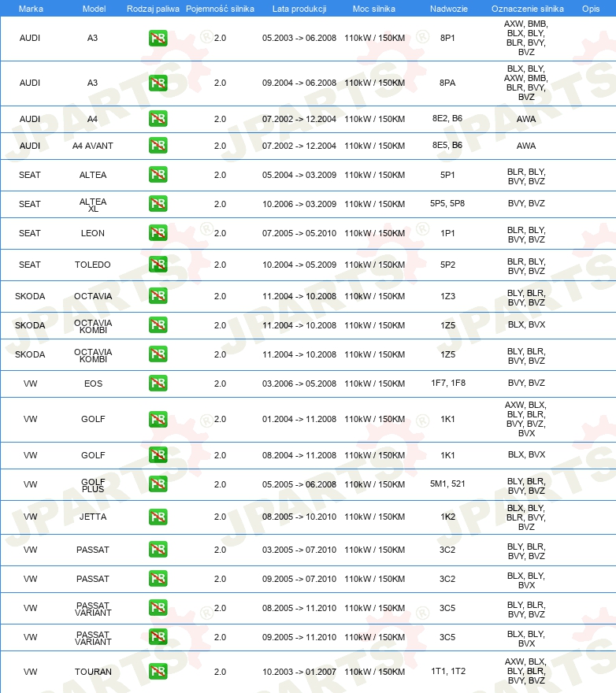Viewport: 616px width, 693px height.
Task: Click the fuel icon in Skoda Octavia 1Z3 row
Action: coord(158,295)
